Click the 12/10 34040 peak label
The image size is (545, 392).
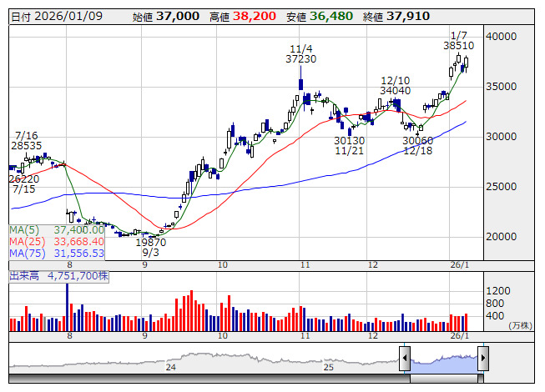pyautogui.click(x=396, y=86)
